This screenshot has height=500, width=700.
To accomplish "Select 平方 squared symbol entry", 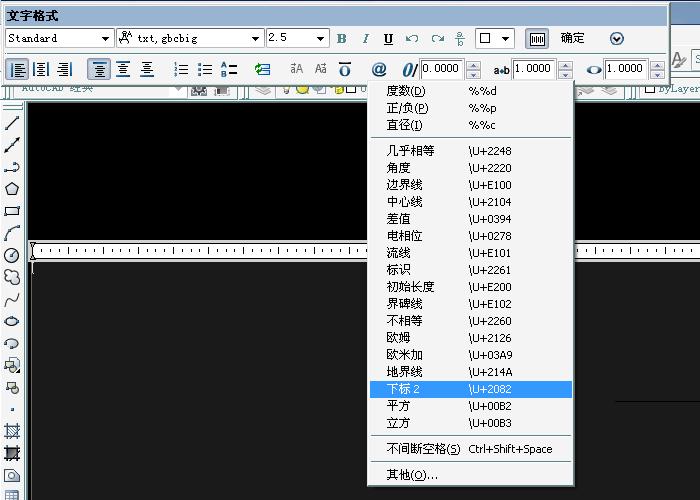I will [x=471, y=406].
